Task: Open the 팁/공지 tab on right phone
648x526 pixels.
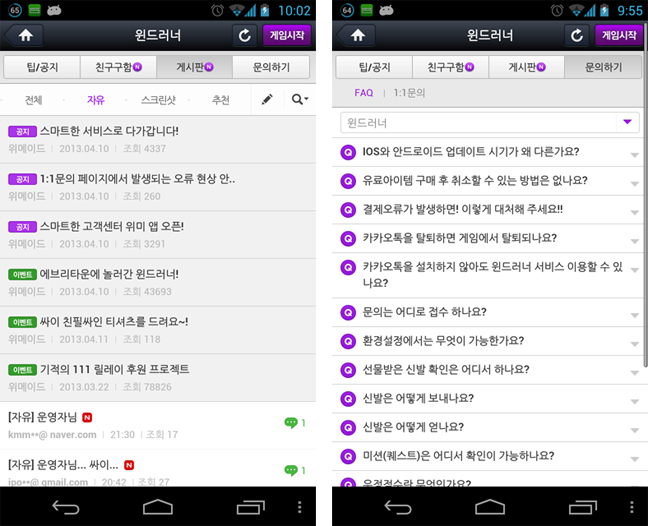Action: coord(374,67)
